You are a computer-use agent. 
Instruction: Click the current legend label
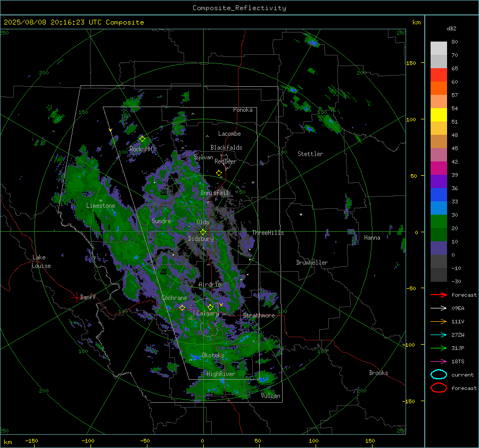pos(463,374)
